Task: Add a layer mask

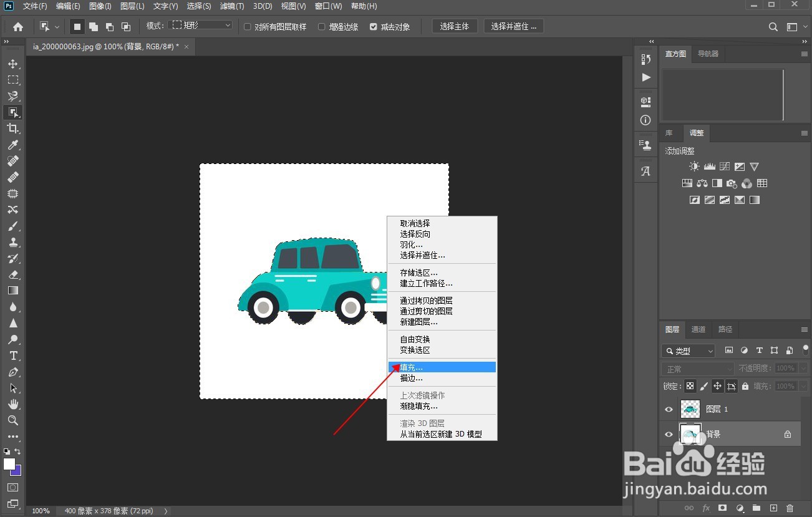Action: pyautogui.click(x=723, y=508)
